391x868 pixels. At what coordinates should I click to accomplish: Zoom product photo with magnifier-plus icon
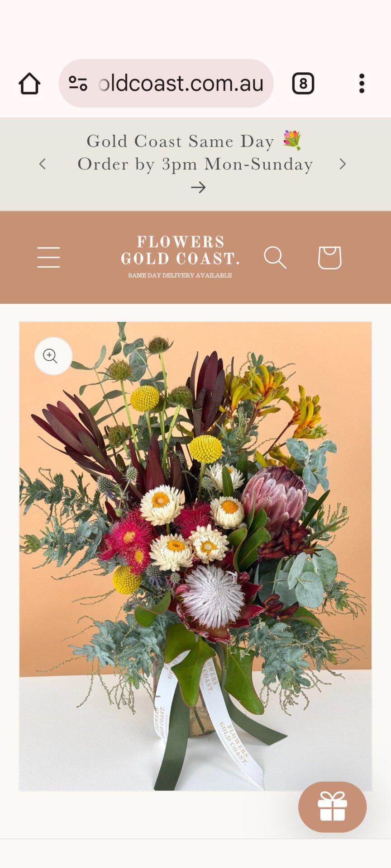click(53, 356)
